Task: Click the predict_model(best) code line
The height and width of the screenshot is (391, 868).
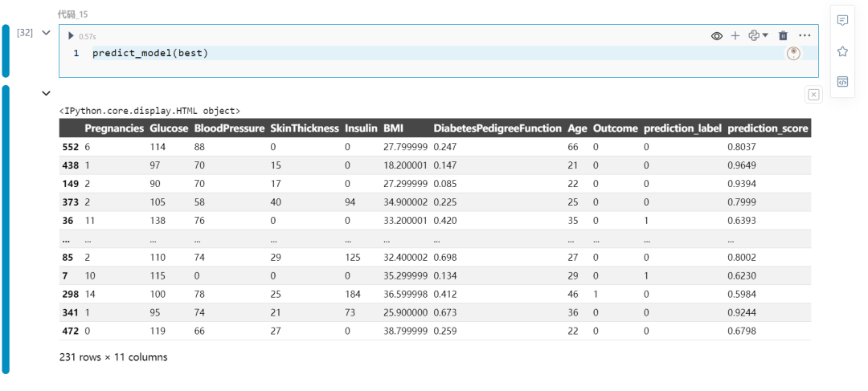Action: [x=149, y=54]
